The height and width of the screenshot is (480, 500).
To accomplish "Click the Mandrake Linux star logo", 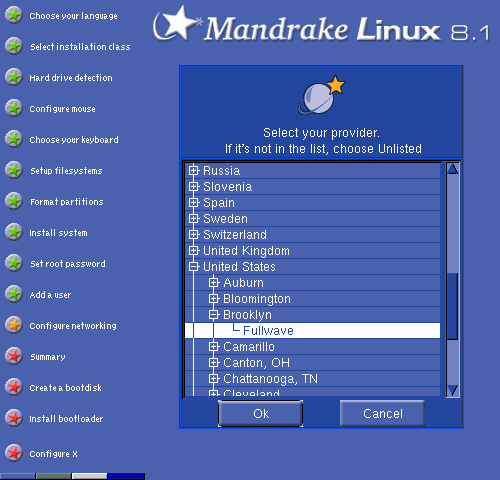I will tap(176, 23).
